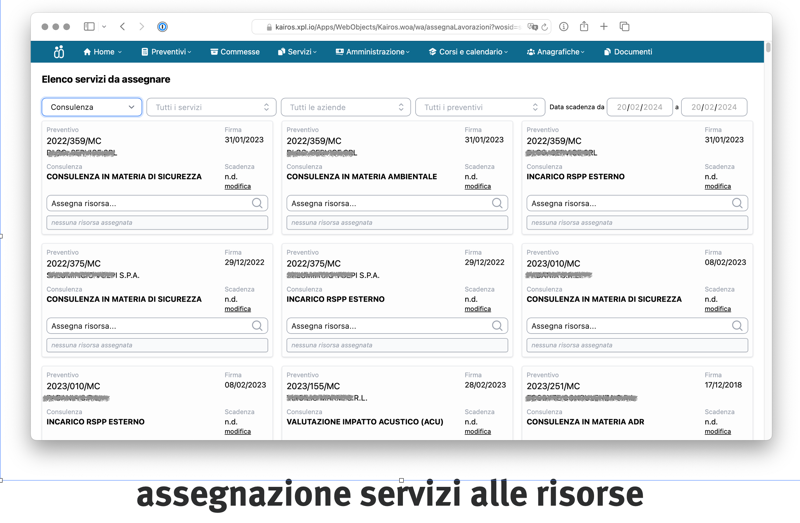Click 'nessuna risorsa assegnata' in MATERIA AMBIENTALE card

pyautogui.click(x=397, y=222)
